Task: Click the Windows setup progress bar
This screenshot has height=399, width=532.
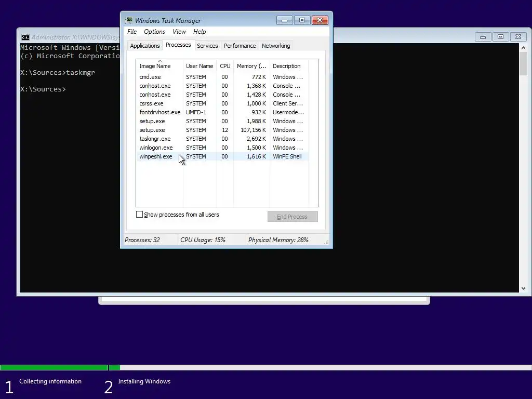Action: pyautogui.click(x=266, y=367)
